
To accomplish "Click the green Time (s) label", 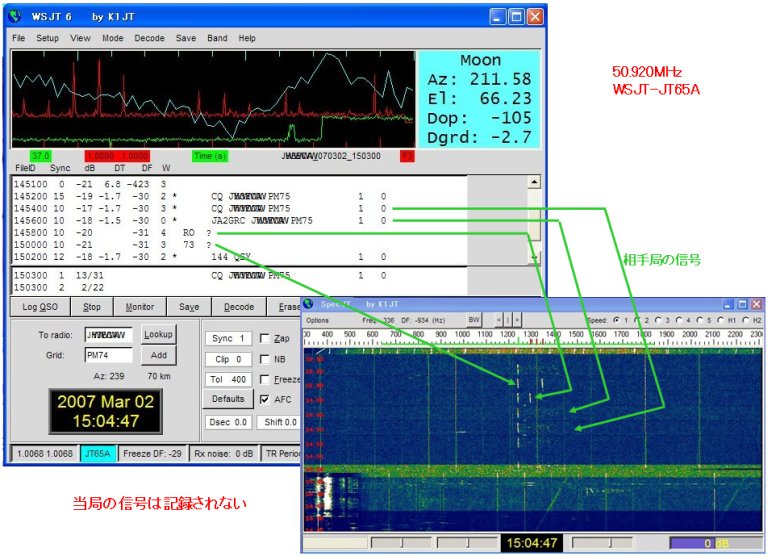I will 210,156.
